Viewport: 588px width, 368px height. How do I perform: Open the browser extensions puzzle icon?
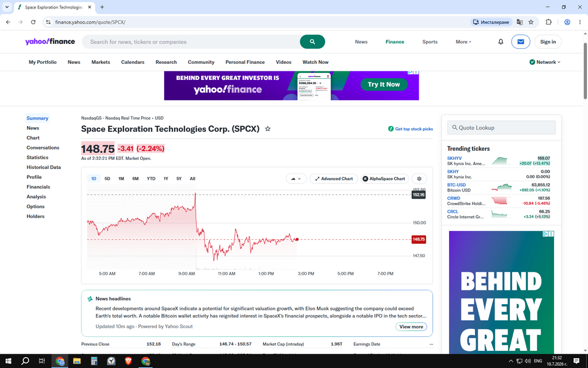click(x=548, y=22)
